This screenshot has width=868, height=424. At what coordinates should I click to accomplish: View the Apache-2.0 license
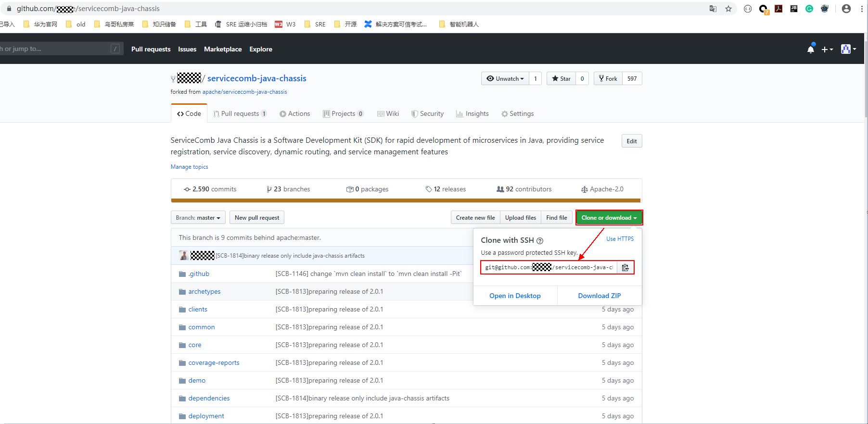(x=602, y=189)
